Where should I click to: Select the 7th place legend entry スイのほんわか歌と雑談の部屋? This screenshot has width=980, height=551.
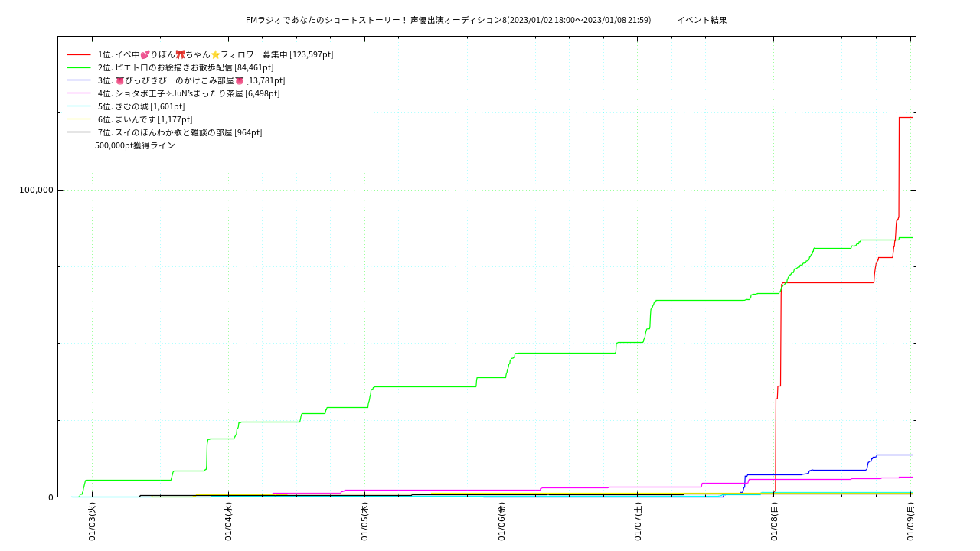pos(180,132)
